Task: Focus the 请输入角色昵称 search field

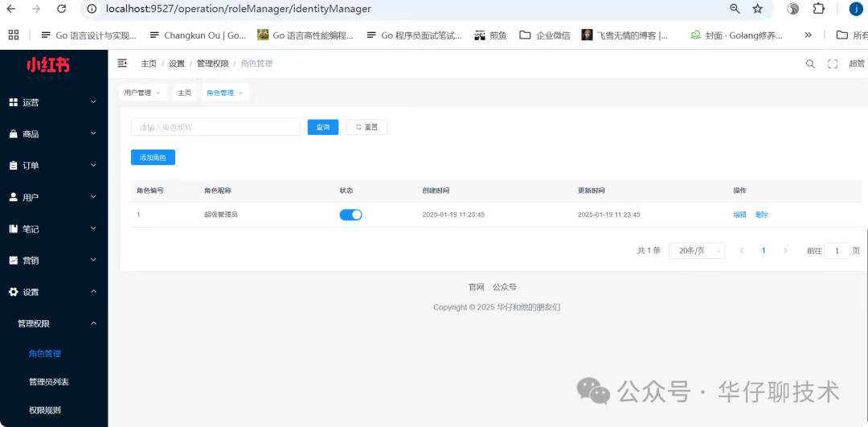Action: pyautogui.click(x=215, y=127)
